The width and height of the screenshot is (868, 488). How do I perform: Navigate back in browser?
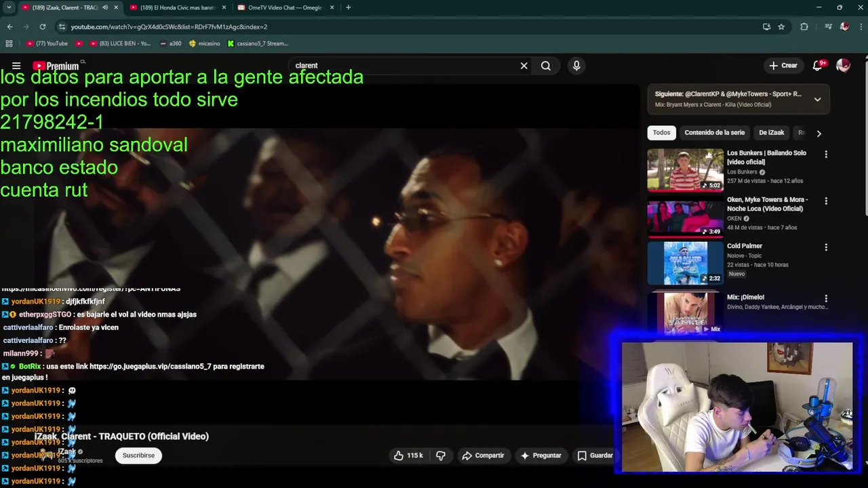pyautogui.click(x=9, y=26)
